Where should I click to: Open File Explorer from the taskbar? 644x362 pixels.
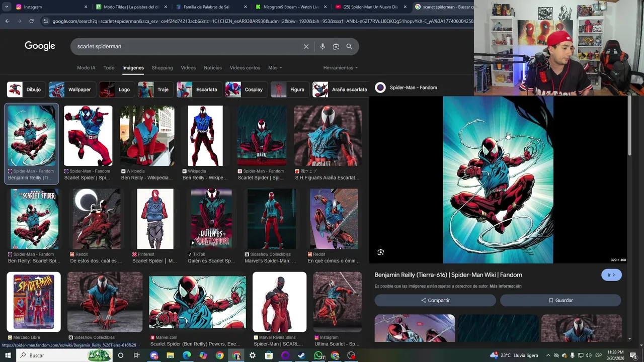170,355
